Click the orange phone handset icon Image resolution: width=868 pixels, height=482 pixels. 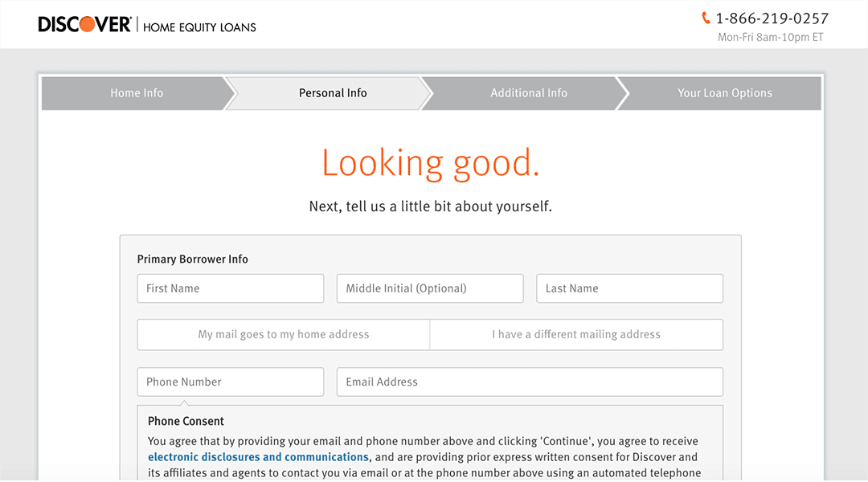[x=706, y=18]
